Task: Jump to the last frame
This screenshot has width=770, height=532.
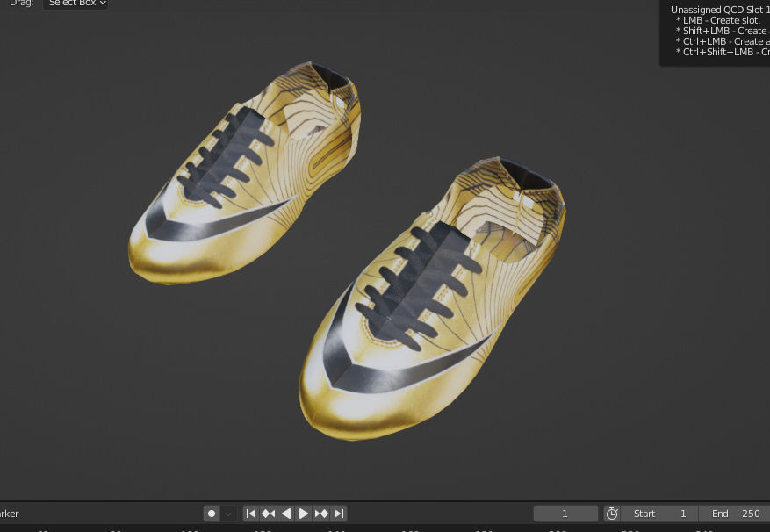Action: coord(339,514)
